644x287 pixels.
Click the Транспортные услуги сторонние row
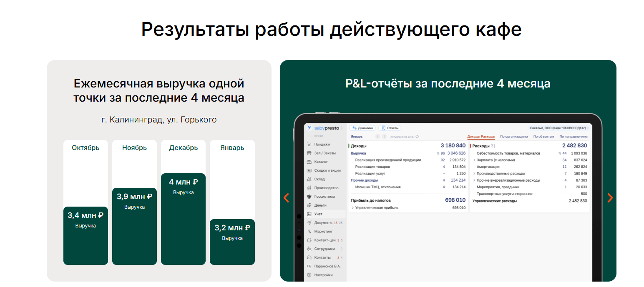529,194
